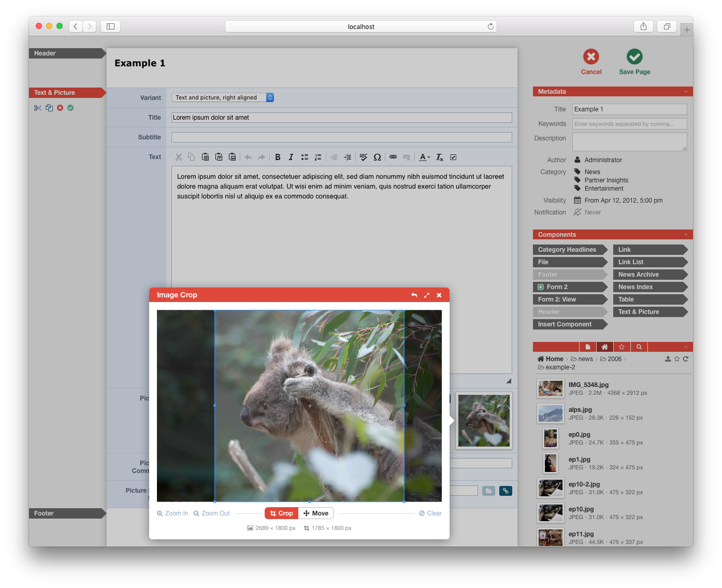The image size is (722, 588).
Task: Open the text color A dropdown
Action: pyautogui.click(x=425, y=157)
